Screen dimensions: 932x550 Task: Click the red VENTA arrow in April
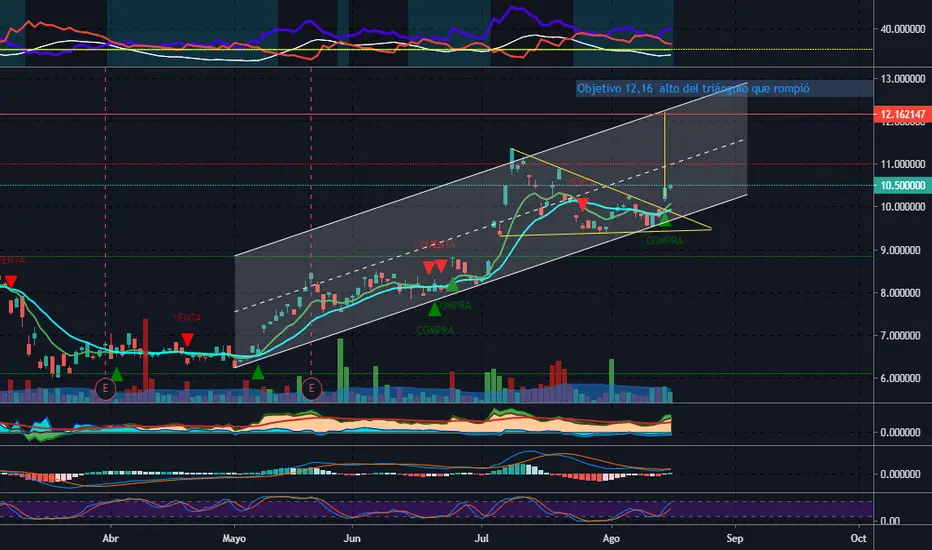click(187, 340)
